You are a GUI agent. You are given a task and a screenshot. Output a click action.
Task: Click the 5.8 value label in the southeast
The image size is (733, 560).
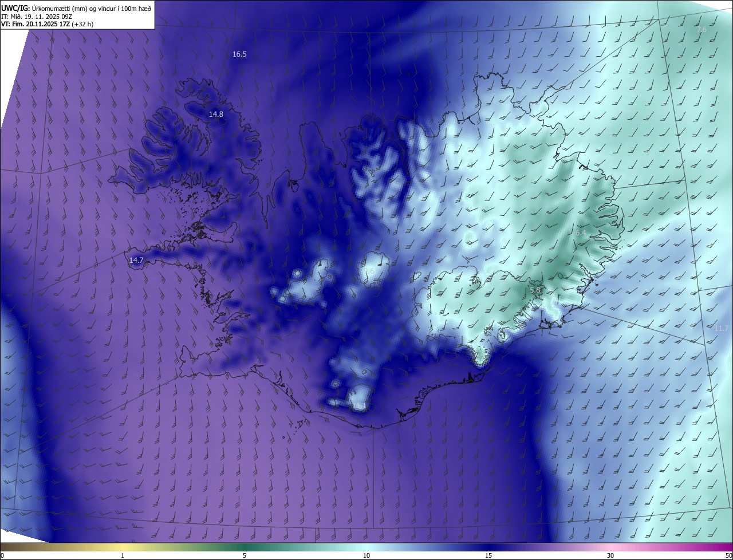click(535, 290)
